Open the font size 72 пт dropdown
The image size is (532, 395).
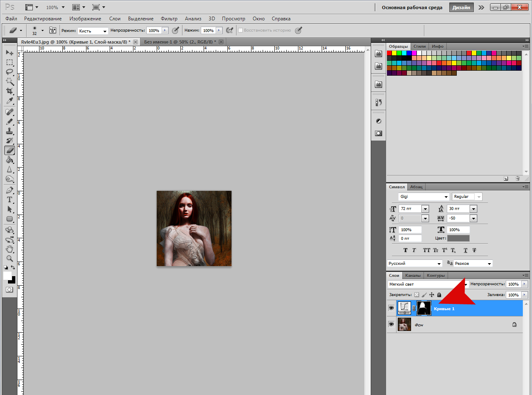(x=425, y=209)
